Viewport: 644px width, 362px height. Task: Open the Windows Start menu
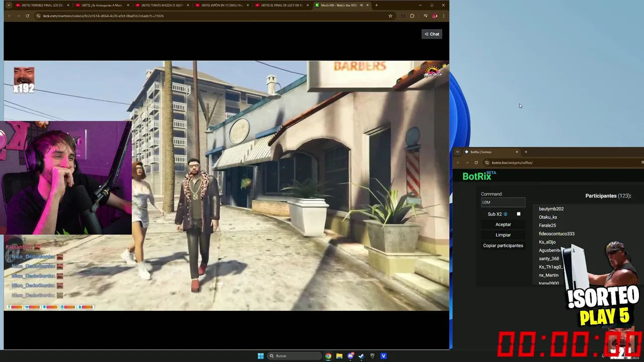(x=261, y=356)
